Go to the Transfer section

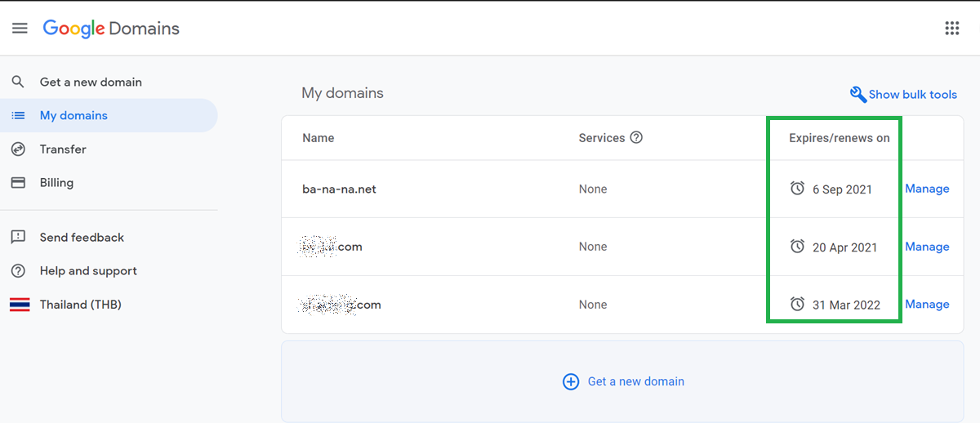[x=63, y=149]
